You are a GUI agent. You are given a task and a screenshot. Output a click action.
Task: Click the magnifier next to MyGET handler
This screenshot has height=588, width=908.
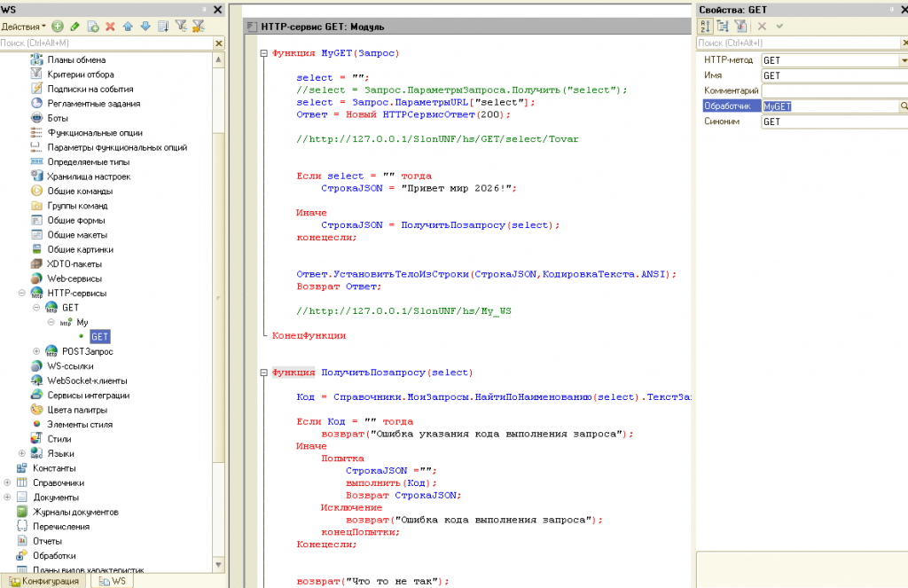click(903, 106)
